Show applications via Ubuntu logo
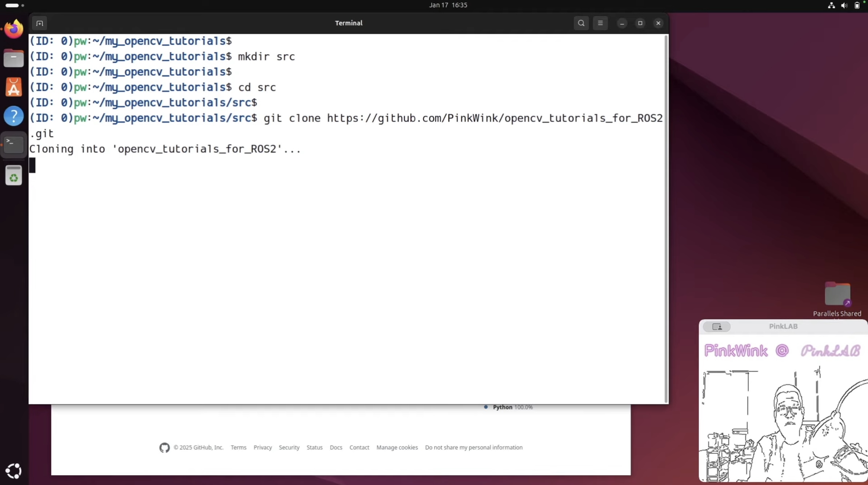The height and width of the screenshot is (485, 868). (x=14, y=471)
